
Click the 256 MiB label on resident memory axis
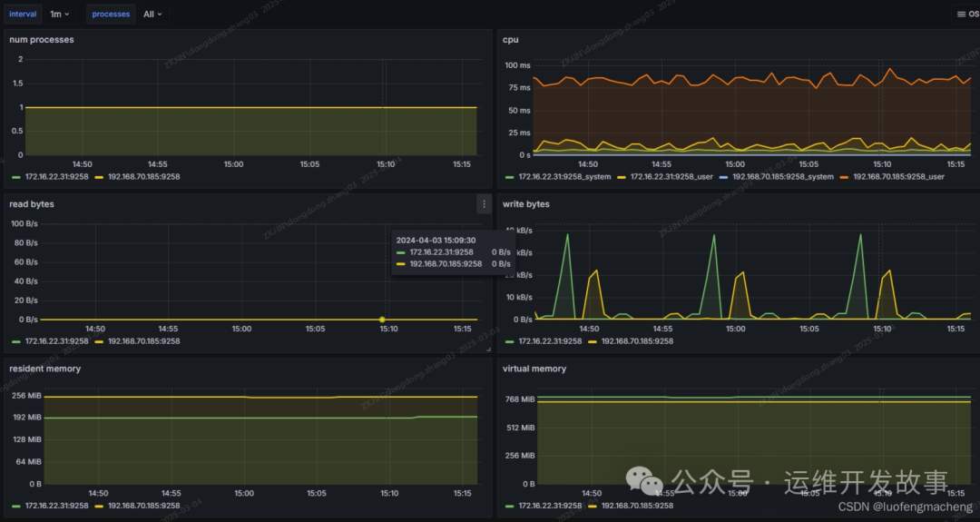[27, 396]
